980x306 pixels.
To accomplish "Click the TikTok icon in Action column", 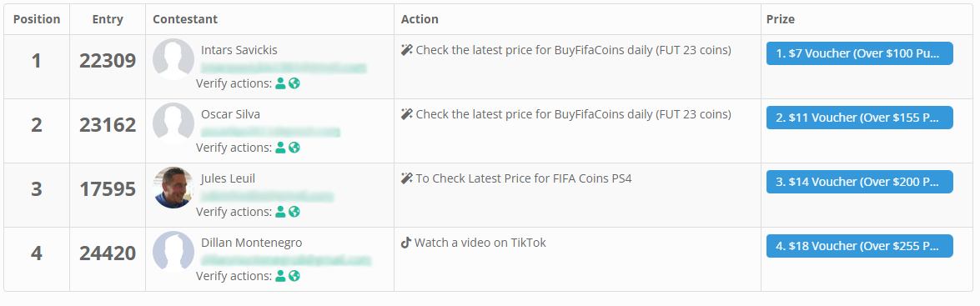I will tap(405, 243).
